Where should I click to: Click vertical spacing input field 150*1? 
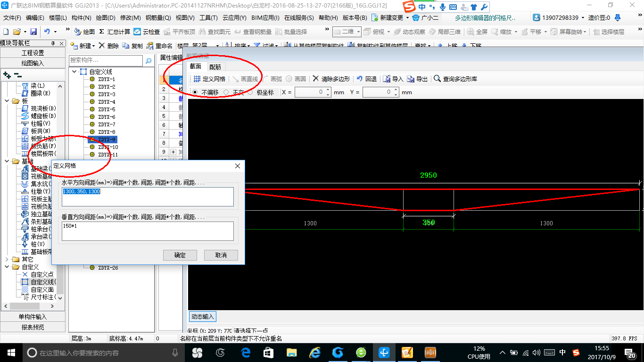point(148,231)
